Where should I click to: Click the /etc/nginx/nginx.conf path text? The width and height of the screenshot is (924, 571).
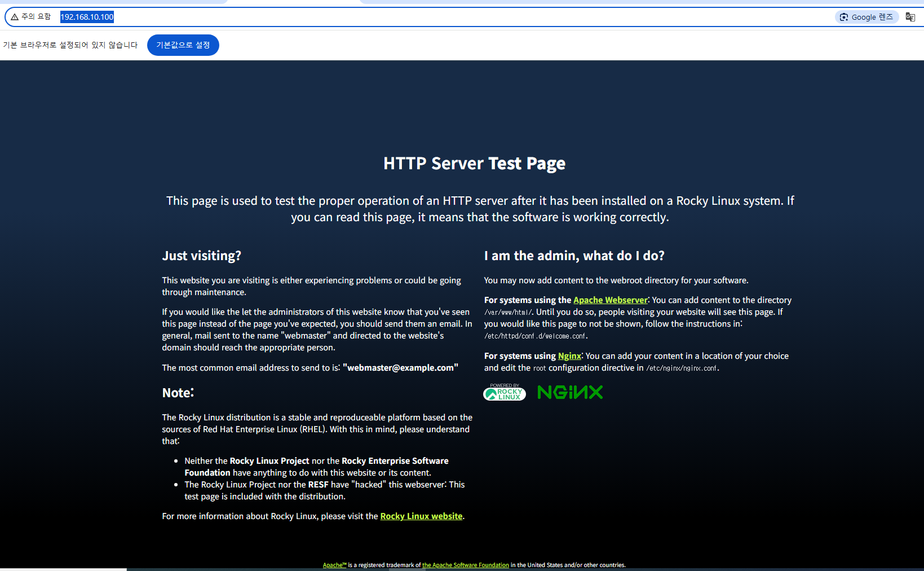tap(682, 368)
